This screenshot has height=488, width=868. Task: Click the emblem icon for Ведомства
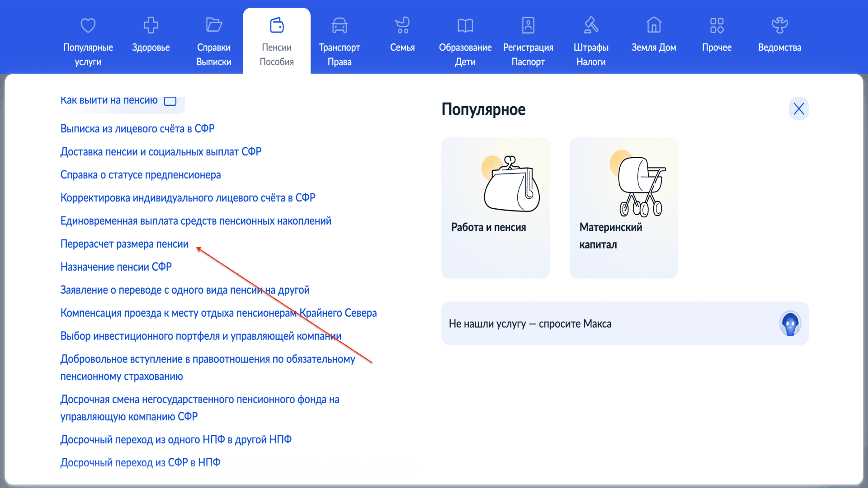tap(779, 25)
